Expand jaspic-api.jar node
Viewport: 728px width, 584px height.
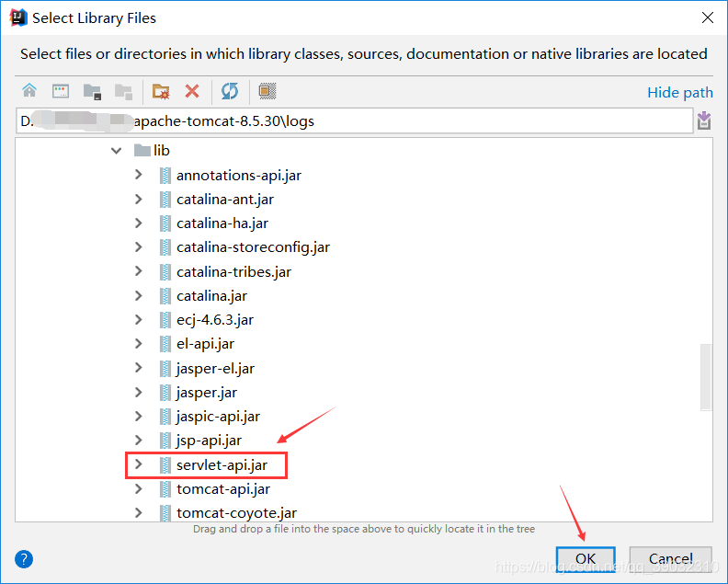click(139, 417)
